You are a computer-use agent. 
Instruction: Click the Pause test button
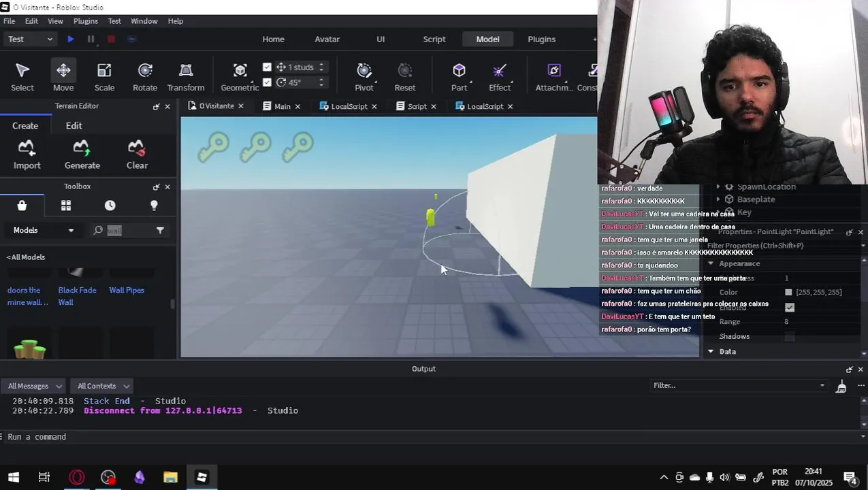click(91, 39)
